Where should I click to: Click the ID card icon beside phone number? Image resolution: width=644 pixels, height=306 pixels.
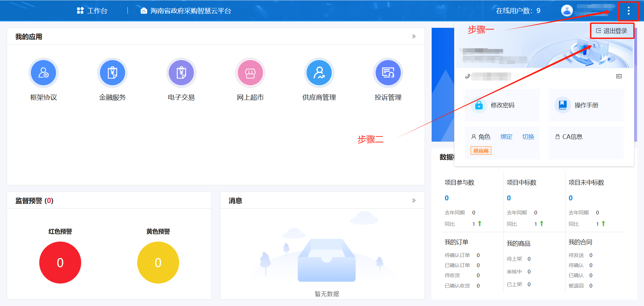coord(619,76)
